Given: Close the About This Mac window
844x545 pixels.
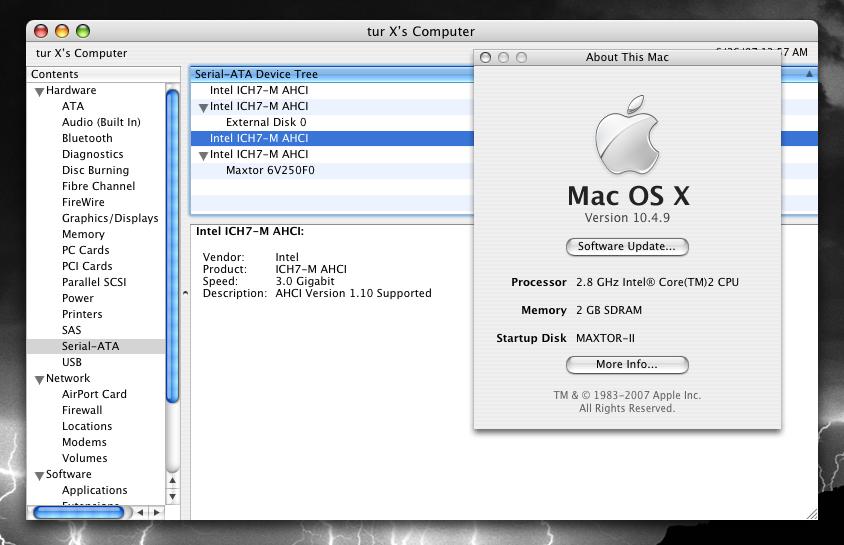Looking at the screenshot, I should pyautogui.click(x=485, y=58).
